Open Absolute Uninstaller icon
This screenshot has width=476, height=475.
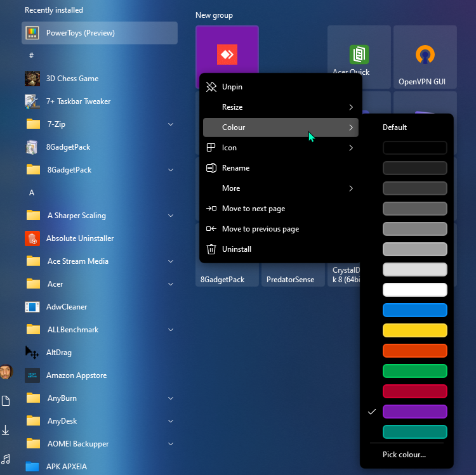tap(32, 238)
